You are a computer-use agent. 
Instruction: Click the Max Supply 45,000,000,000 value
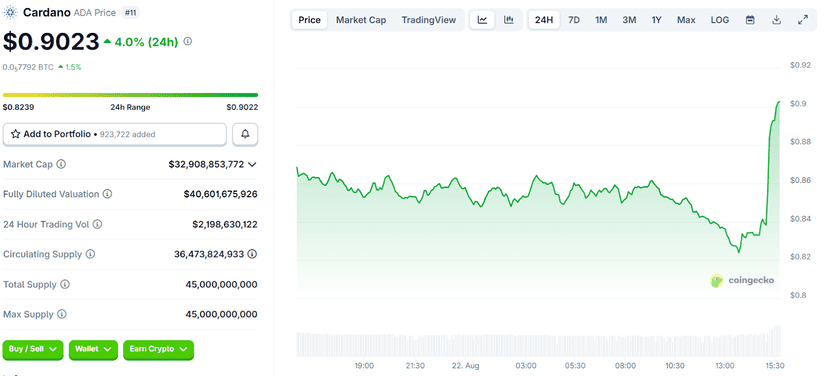point(221,314)
